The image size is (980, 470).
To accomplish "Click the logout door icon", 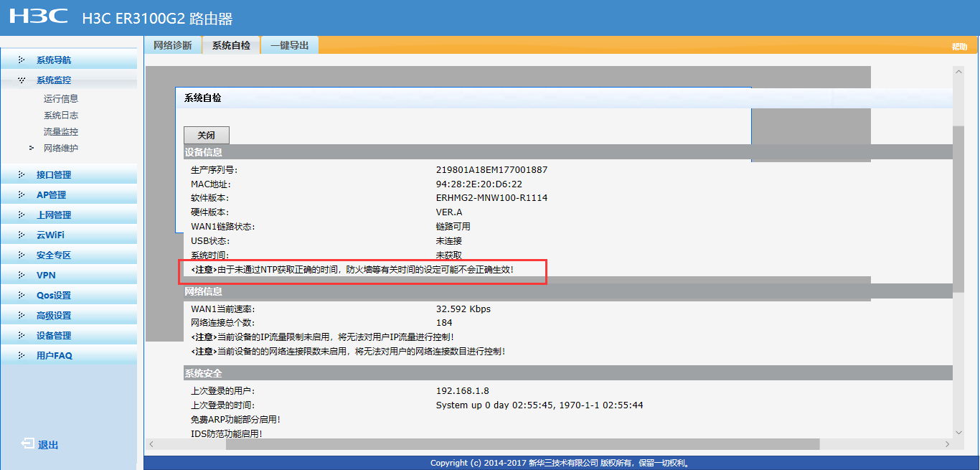I will point(27,444).
